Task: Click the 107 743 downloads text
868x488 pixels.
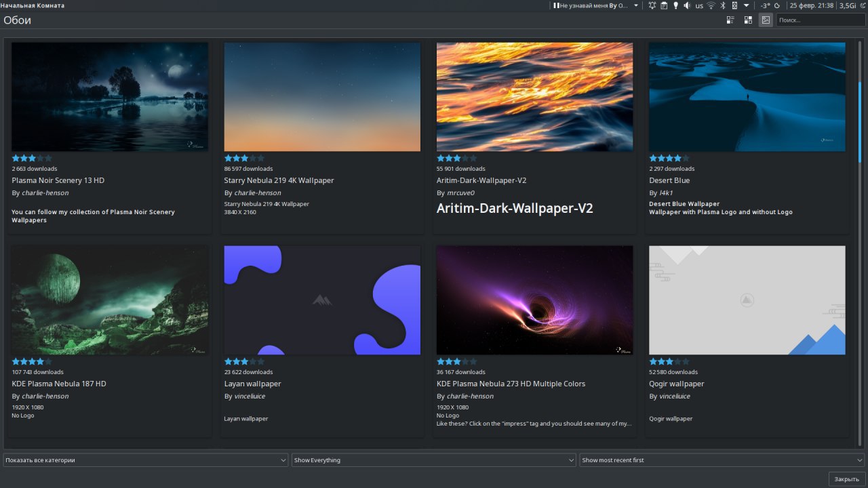Action: [x=37, y=372]
